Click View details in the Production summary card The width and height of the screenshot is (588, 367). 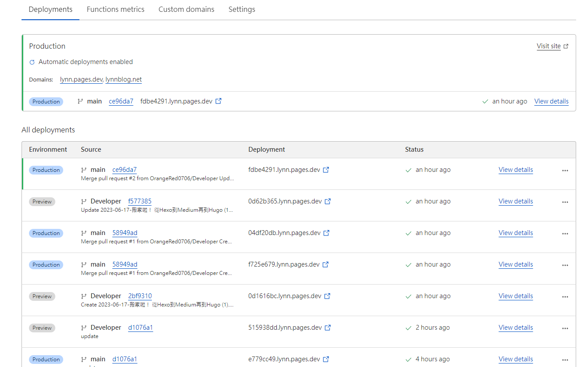(551, 101)
